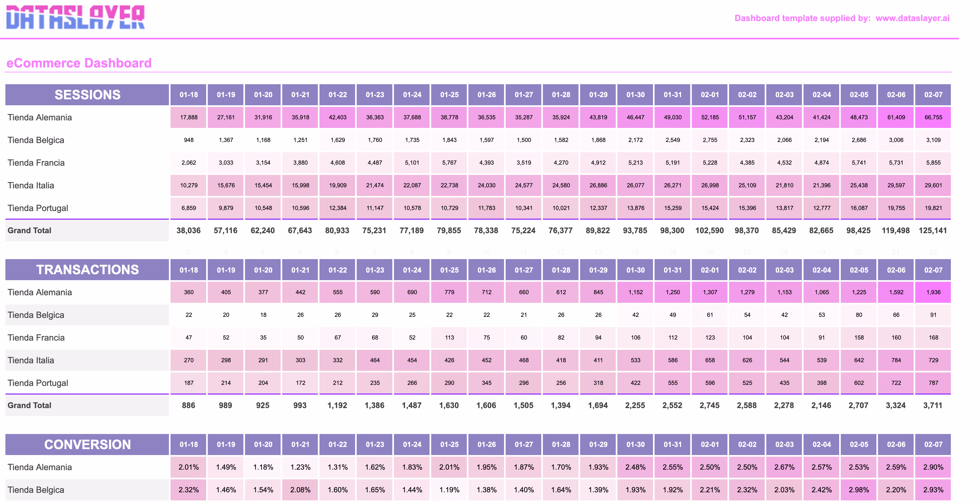This screenshot has width=980, height=502.
Task: Click Tienda Alemania conversion cell 2.01% for 01-18
Action: tap(189, 467)
